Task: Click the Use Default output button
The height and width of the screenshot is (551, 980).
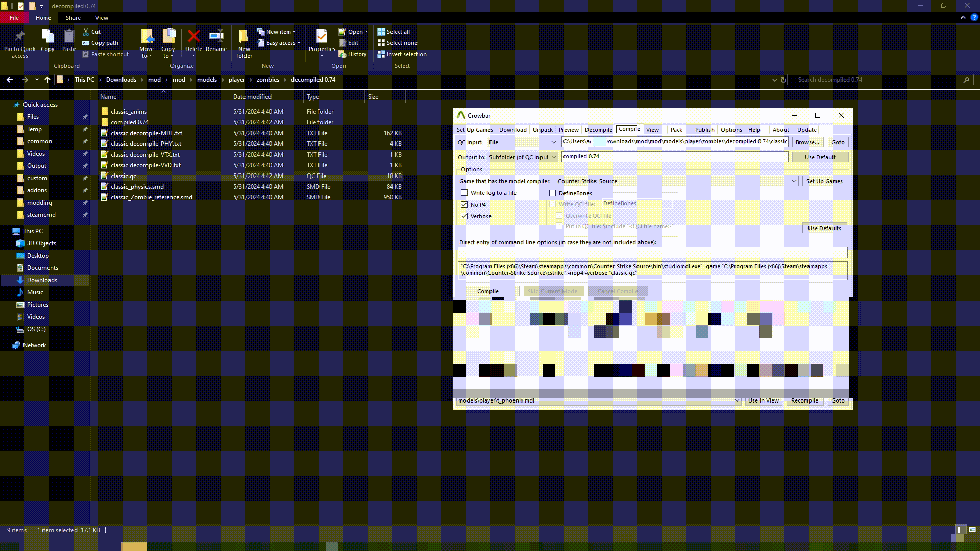Action: (820, 157)
